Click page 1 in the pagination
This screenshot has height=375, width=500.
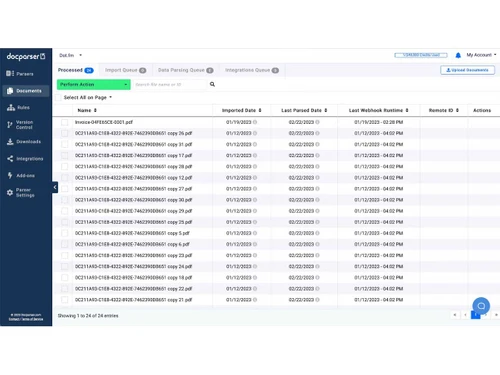pyautogui.click(x=476, y=315)
